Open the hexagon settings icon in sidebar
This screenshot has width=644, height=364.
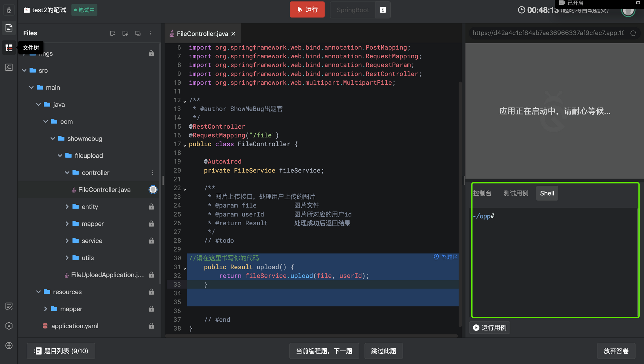pos(9,326)
